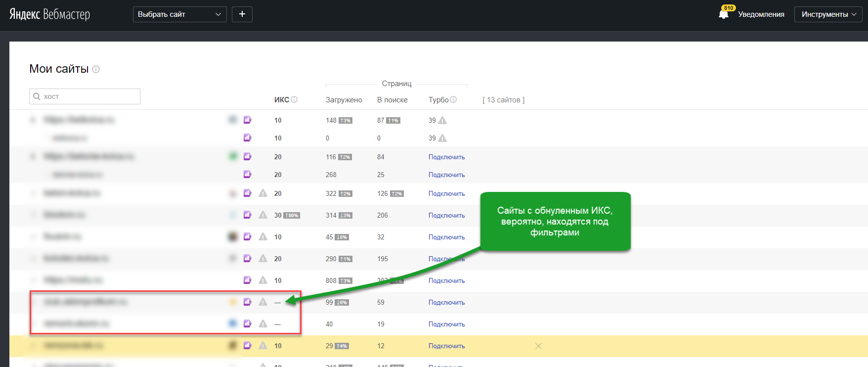
Task: Click the 50% change badge beside ИКС 30
Action: (292, 216)
